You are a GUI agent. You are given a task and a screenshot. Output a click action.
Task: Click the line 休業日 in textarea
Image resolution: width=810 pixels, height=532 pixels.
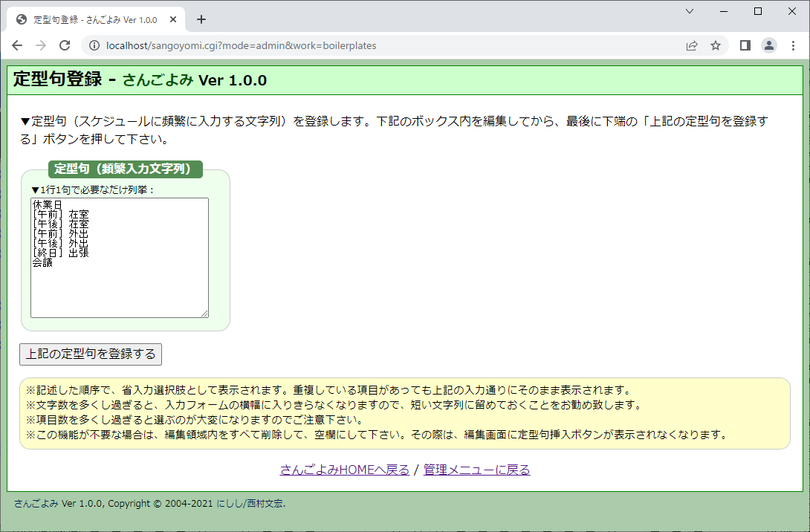(x=47, y=204)
